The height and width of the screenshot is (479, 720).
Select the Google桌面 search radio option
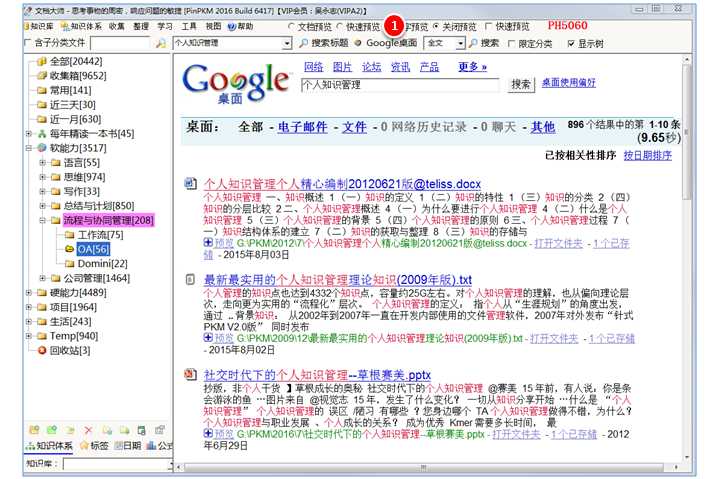358,43
